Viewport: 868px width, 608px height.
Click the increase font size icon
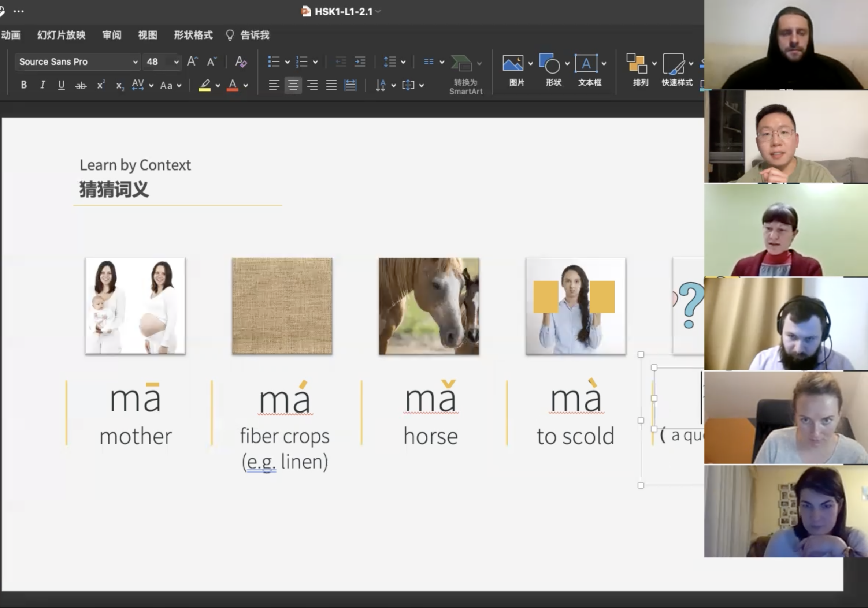pyautogui.click(x=192, y=61)
